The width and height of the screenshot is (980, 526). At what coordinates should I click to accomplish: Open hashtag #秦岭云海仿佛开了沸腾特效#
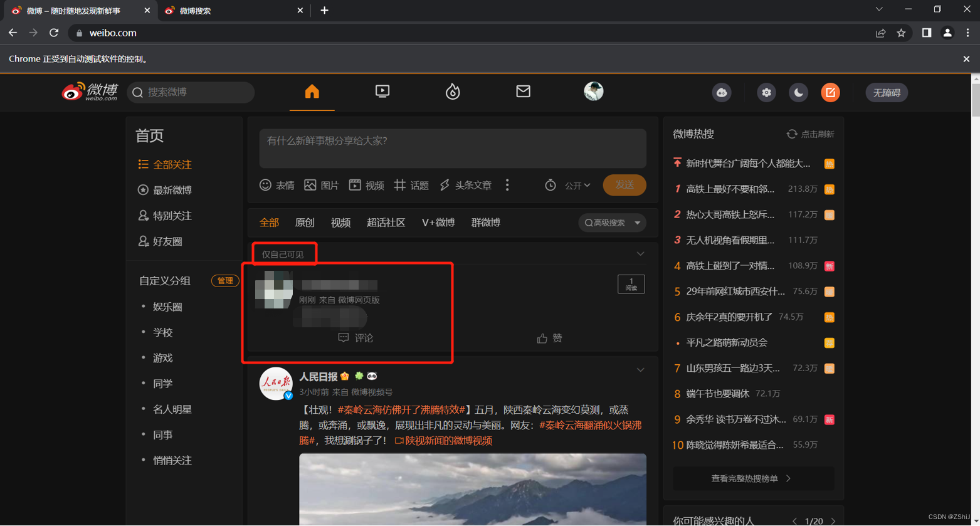click(401, 409)
